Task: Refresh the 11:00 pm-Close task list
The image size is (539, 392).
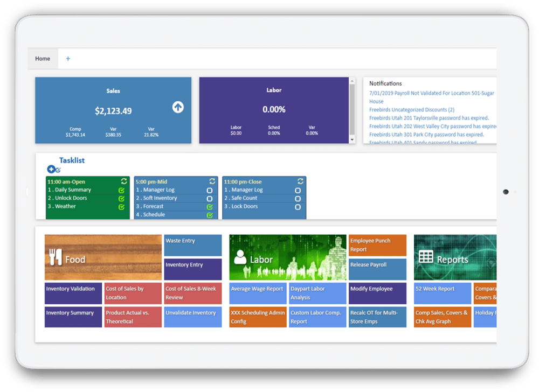Action: (300, 181)
